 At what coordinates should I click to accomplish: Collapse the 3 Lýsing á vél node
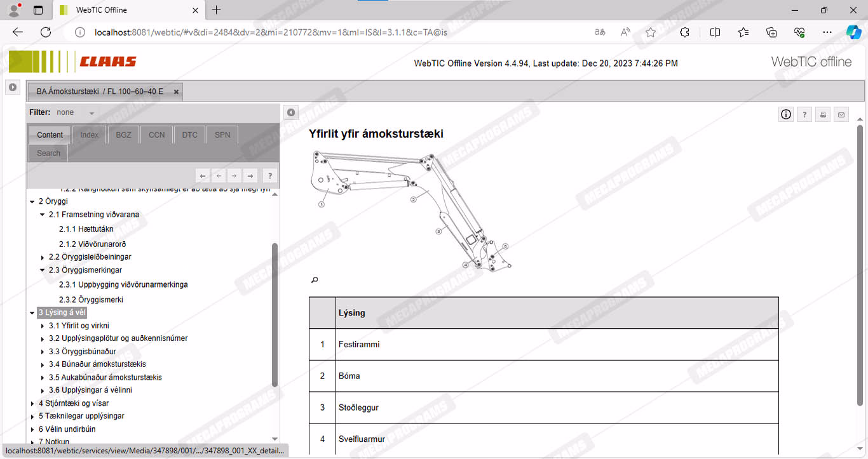pyautogui.click(x=32, y=313)
